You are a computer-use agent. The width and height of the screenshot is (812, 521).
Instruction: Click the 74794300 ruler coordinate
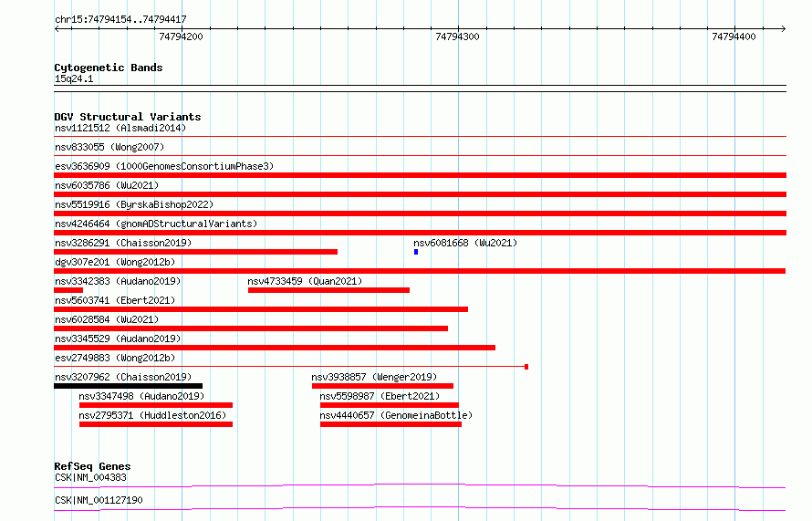point(457,36)
